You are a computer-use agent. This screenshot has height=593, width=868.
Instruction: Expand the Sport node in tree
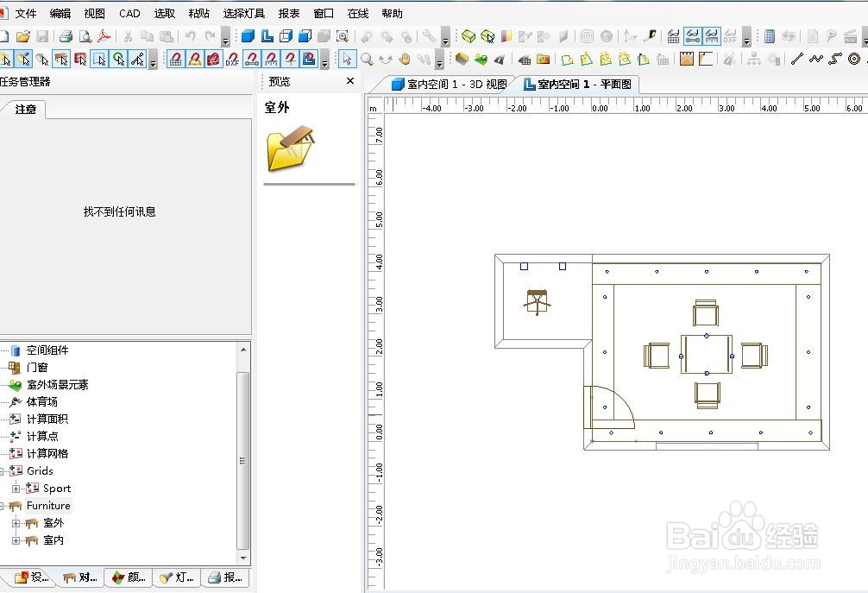point(16,489)
